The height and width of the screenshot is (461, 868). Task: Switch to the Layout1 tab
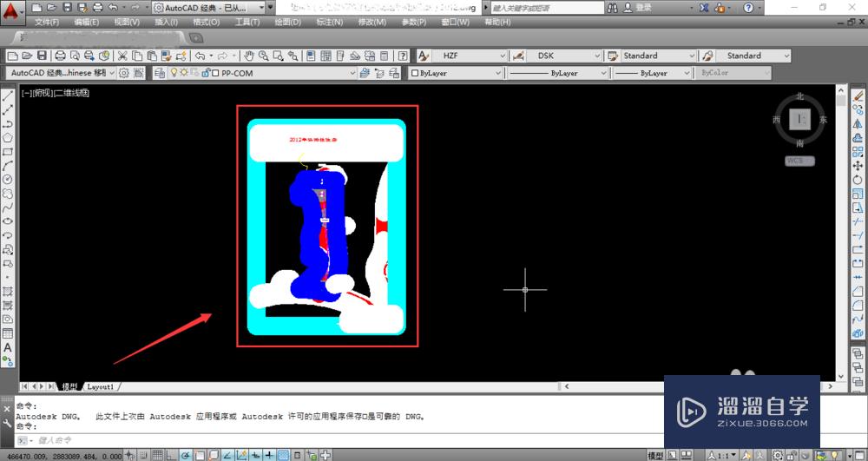coord(100,387)
